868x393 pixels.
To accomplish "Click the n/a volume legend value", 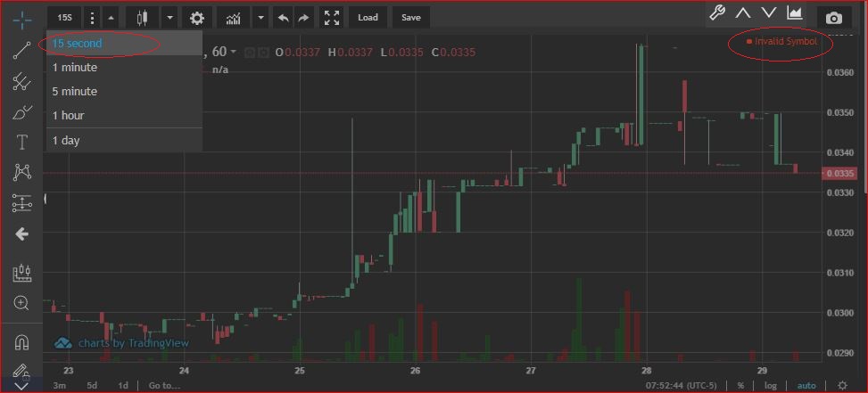I will click(220, 70).
